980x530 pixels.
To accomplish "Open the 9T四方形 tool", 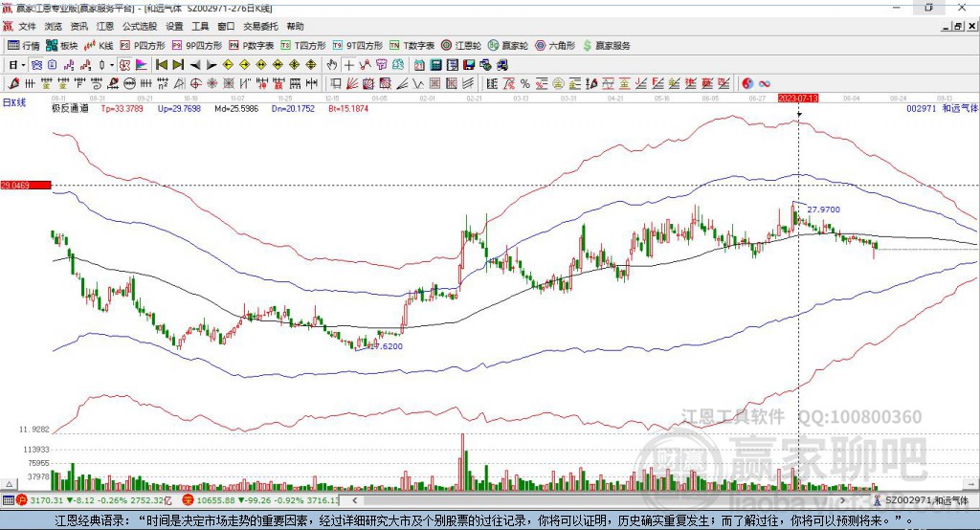I will [358, 46].
